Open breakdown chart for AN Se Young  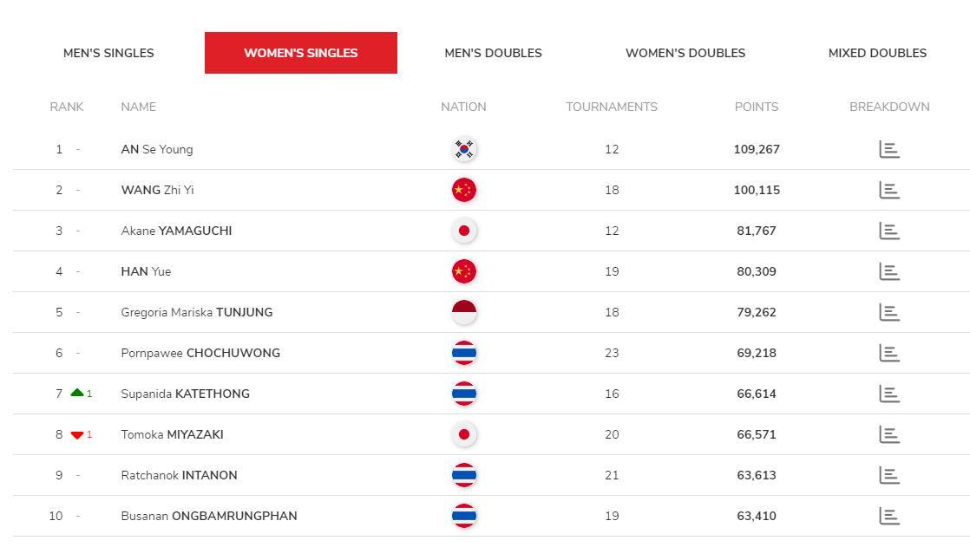coord(889,149)
